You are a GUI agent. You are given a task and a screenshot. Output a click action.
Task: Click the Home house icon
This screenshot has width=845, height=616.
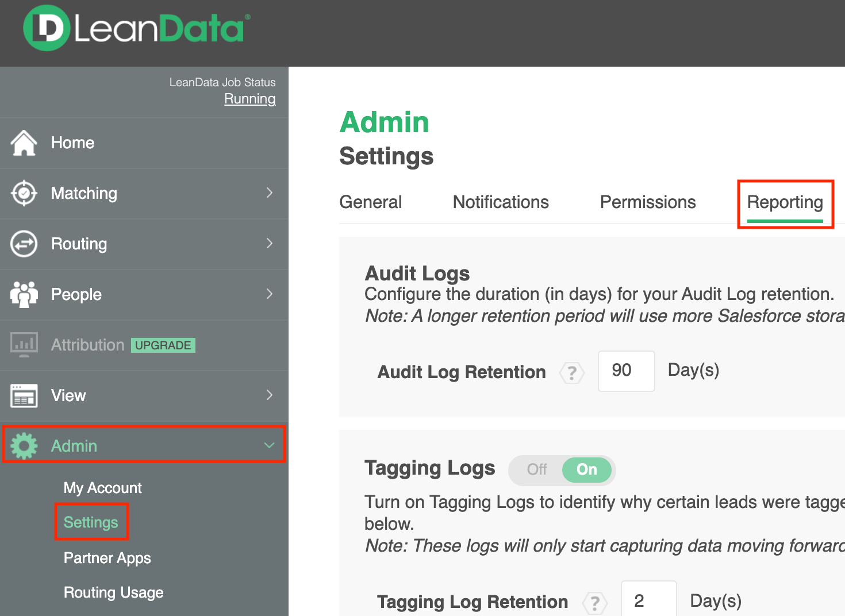(x=24, y=143)
